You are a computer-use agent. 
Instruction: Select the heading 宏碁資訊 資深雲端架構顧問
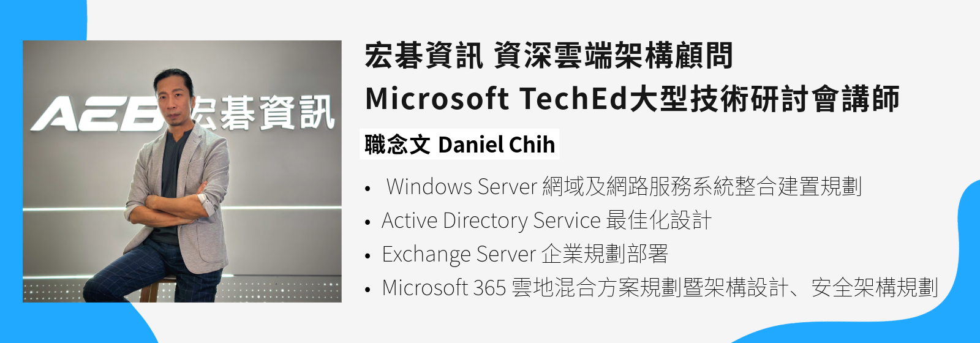[548, 56]
